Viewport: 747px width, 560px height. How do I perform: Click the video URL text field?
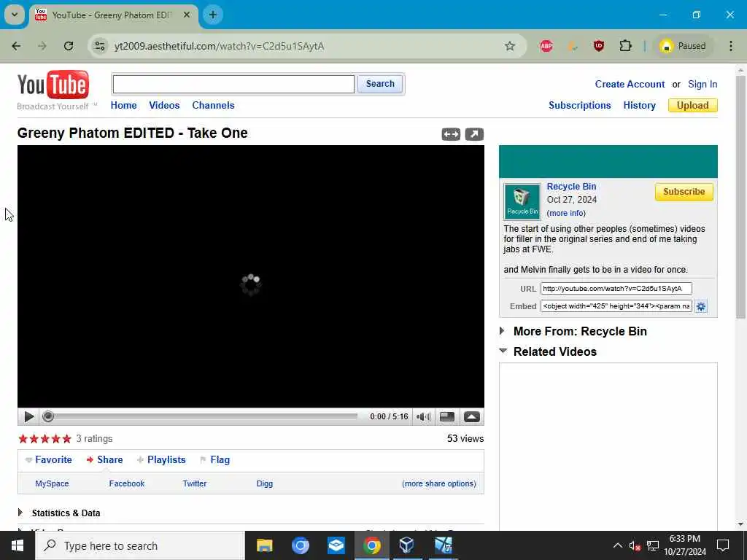point(616,289)
